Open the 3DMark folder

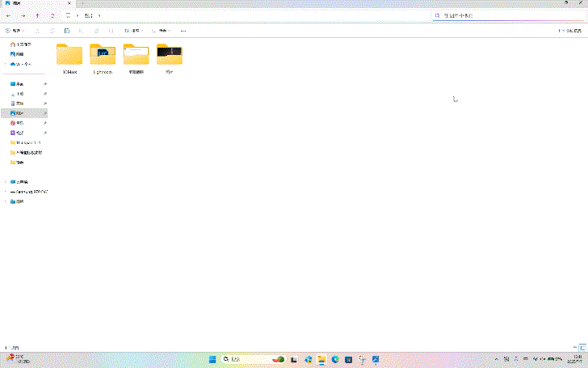(69, 57)
